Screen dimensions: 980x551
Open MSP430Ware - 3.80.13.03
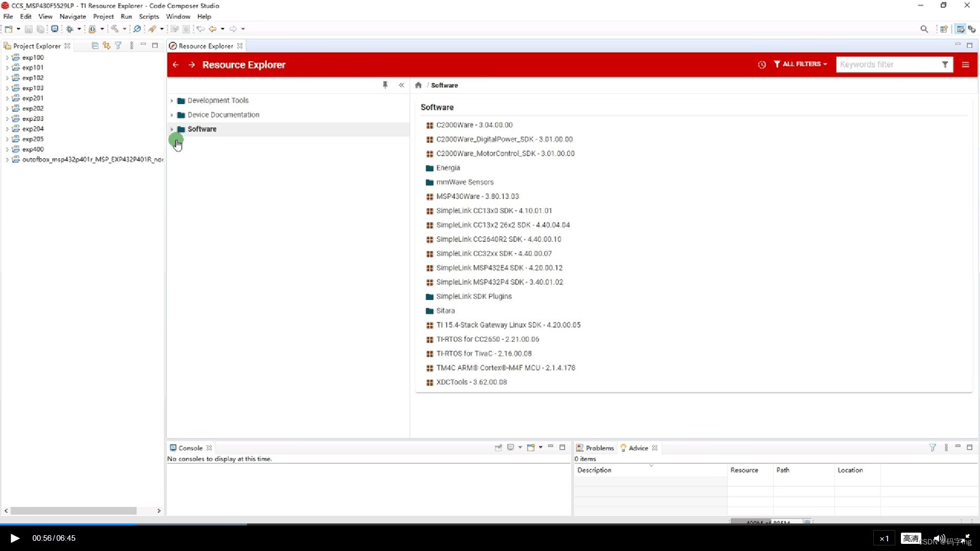coord(477,196)
